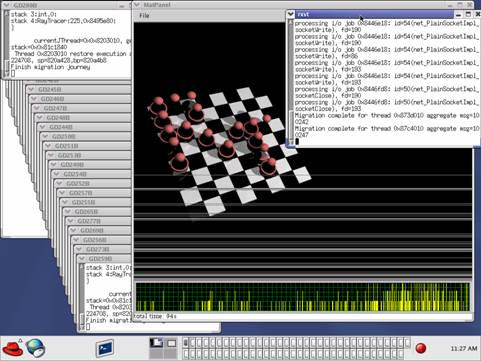The image size is (481, 361).
Task: Switch to the first workspace in pager
Action: point(156,343)
